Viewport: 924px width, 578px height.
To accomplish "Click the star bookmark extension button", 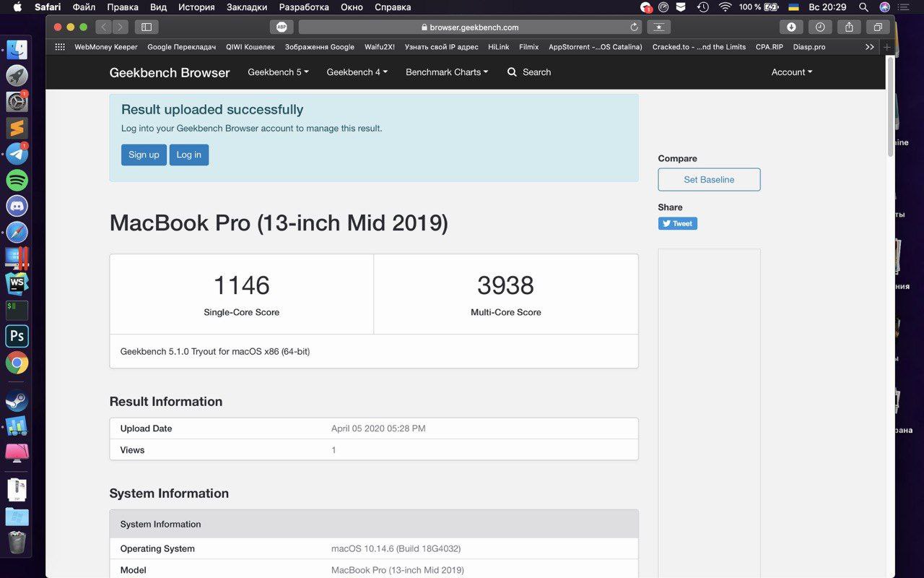I will (658, 27).
